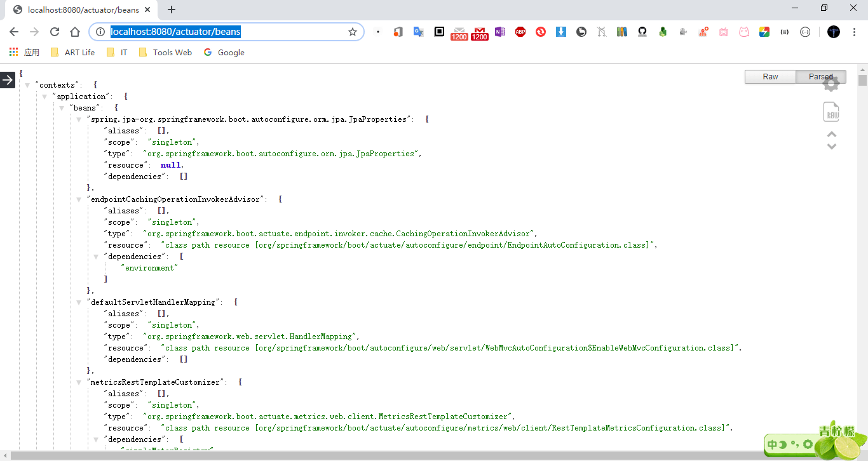Screen dimensions: 868x461
Task: Collapse the spring.jpa JpaProperties bean
Action: [x=79, y=119]
